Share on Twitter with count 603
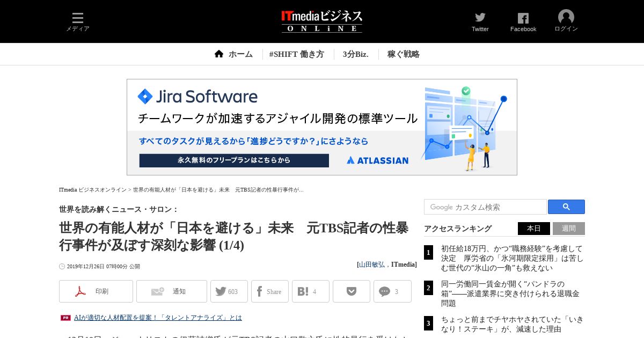The height and width of the screenshot is (338, 644). pyautogui.click(x=229, y=291)
